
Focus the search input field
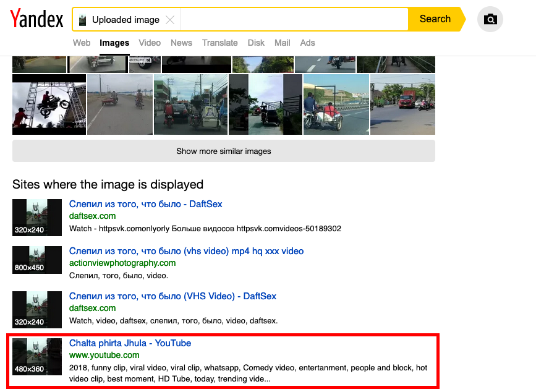tap(294, 20)
